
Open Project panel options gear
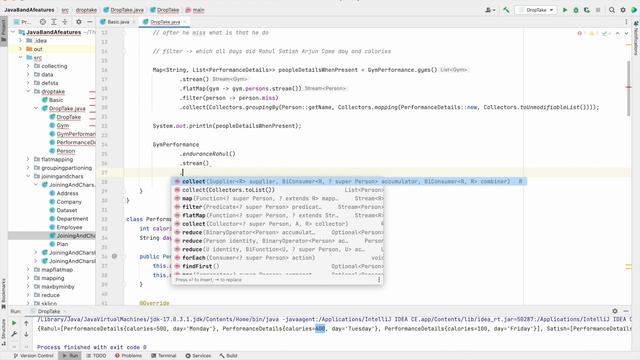79,22
